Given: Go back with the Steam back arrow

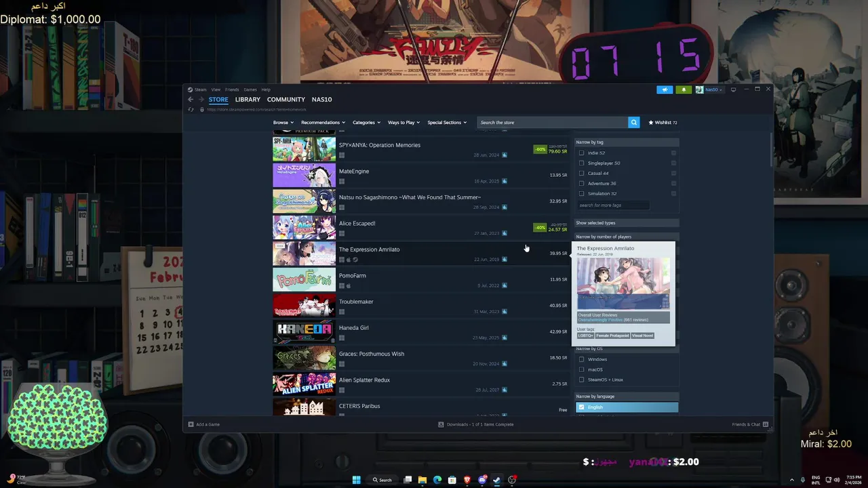Looking at the screenshot, I should coord(191,100).
